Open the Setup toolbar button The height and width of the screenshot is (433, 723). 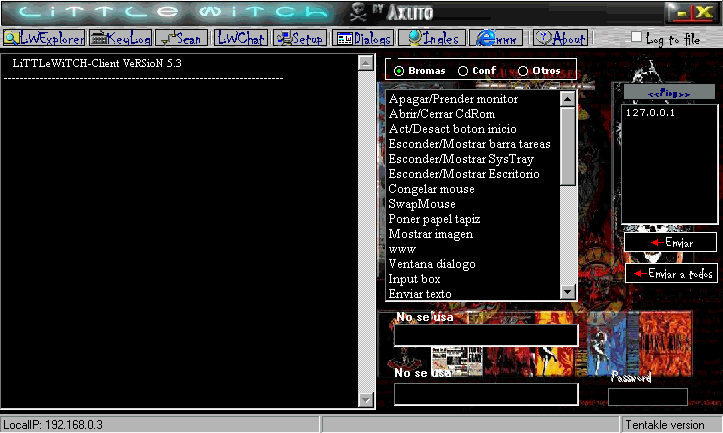(x=300, y=38)
